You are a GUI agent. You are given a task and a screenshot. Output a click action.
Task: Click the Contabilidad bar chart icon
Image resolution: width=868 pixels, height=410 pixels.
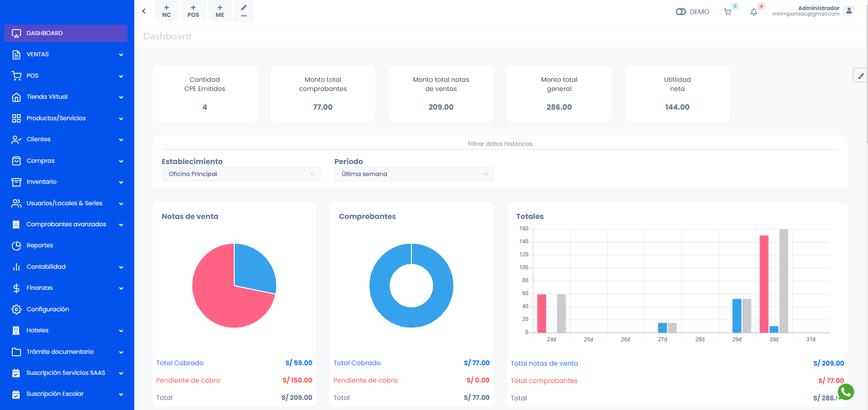pos(16,267)
